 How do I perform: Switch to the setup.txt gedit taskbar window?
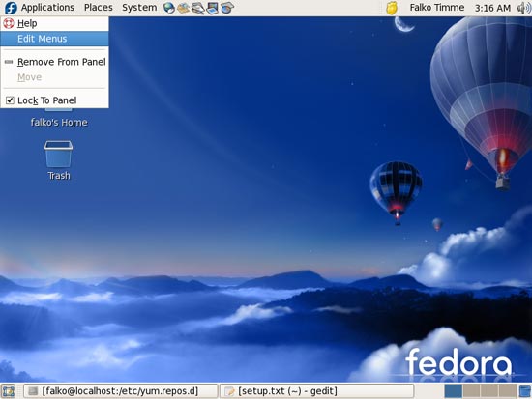click(317, 391)
